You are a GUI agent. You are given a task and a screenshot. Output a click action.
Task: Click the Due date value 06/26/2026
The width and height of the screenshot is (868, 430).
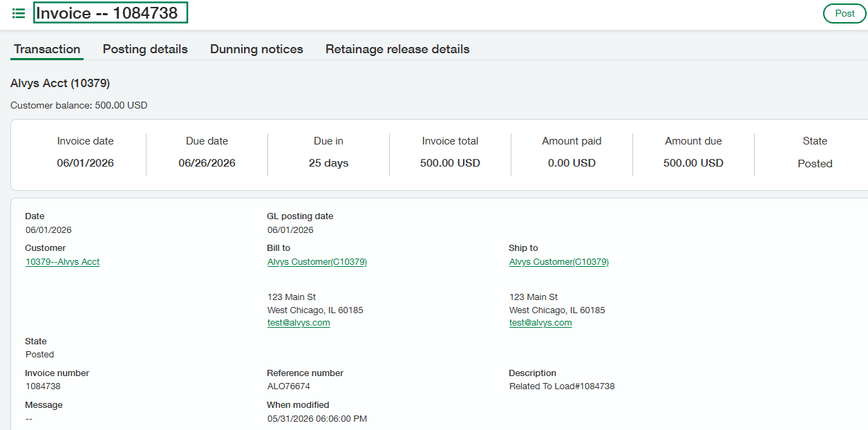point(207,164)
